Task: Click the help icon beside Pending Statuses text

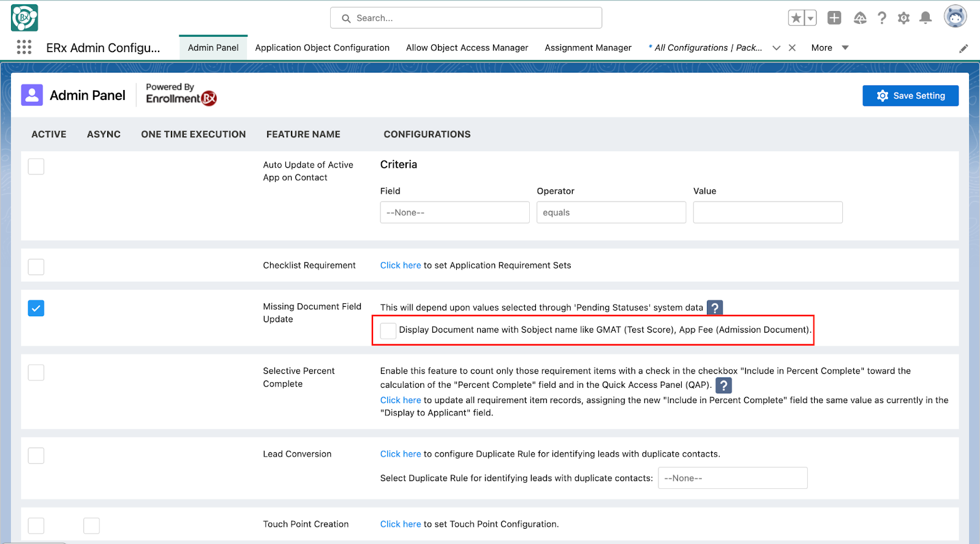Action: tap(715, 308)
